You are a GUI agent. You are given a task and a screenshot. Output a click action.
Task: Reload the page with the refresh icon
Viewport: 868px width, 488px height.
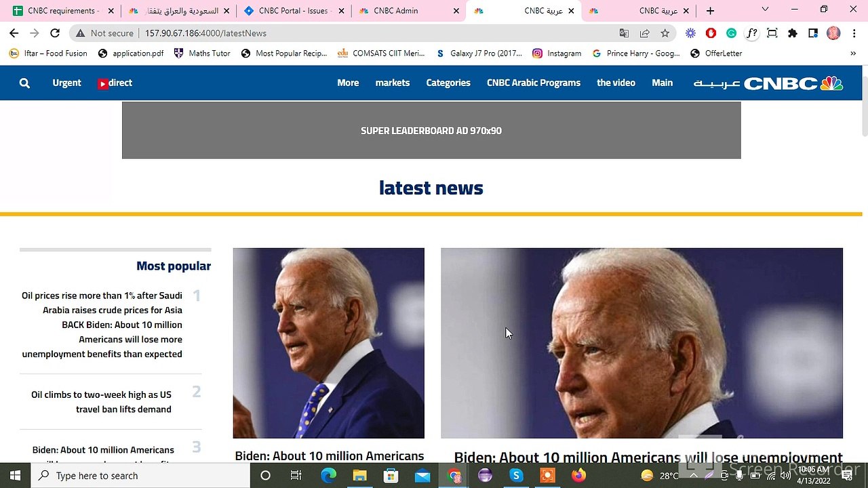(x=55, y=33)
